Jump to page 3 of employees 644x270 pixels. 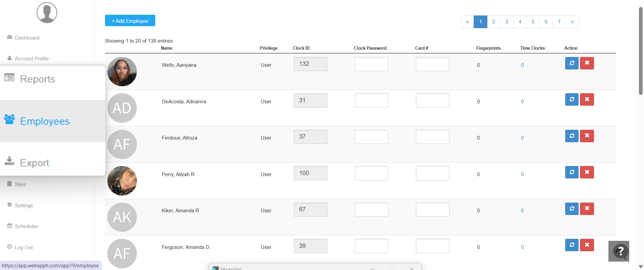pos(506,22)
